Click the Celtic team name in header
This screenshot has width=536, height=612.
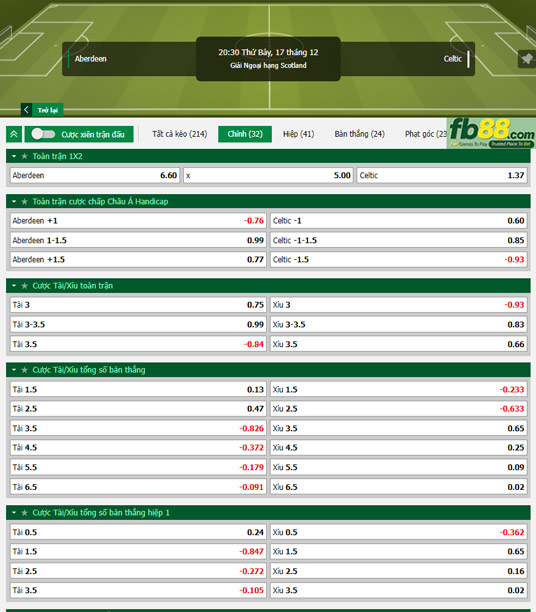pyautogui.click(x=452, y=59)
